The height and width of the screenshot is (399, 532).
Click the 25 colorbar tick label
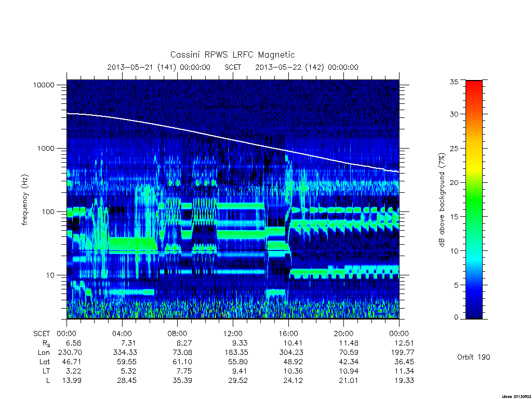[x=454, y=148]
